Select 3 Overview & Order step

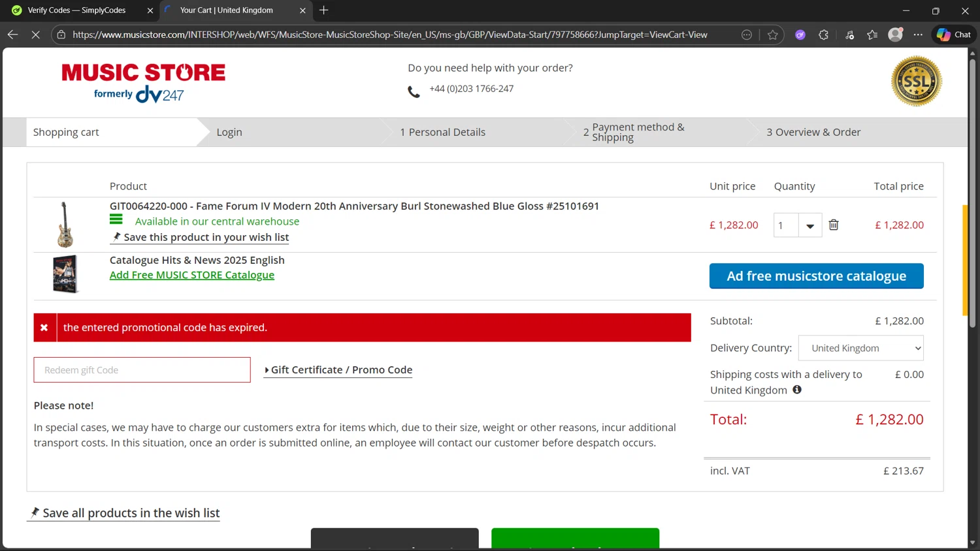[x=813, y=132]
